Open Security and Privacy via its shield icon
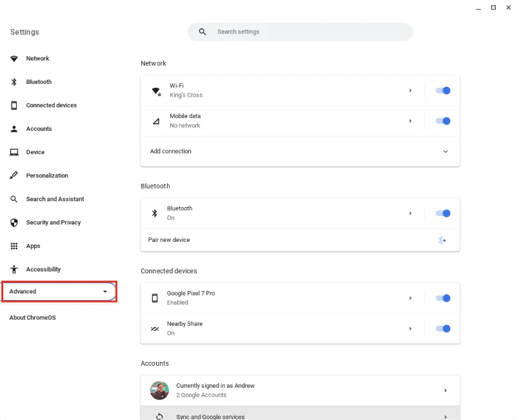Viewport: 516px width, 420px height. (x=14, y=222)
